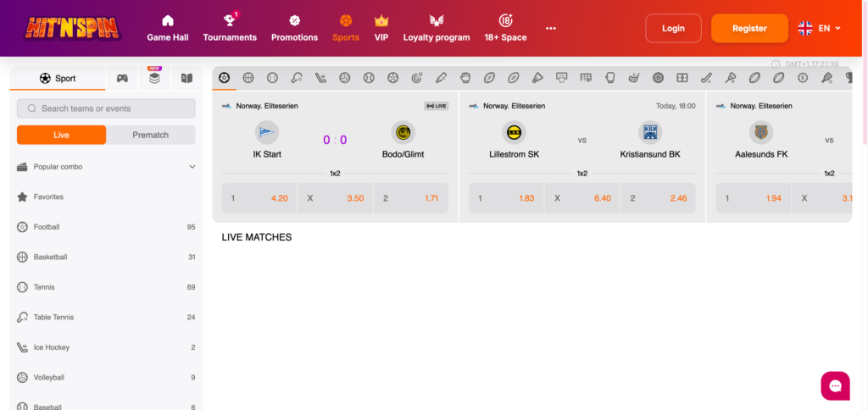Open Volleyball row showing 9 in sidebar

tap(106, 377)
